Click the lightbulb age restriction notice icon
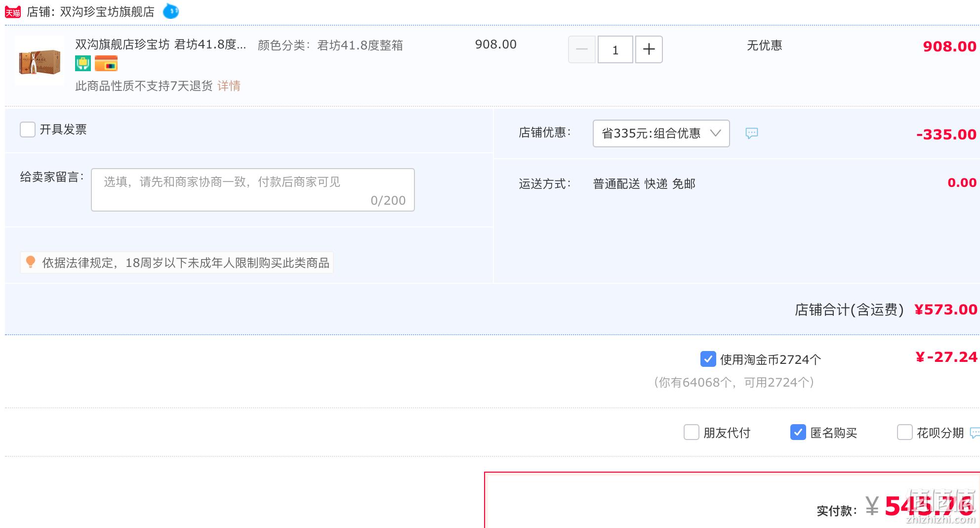 point(31,263)
